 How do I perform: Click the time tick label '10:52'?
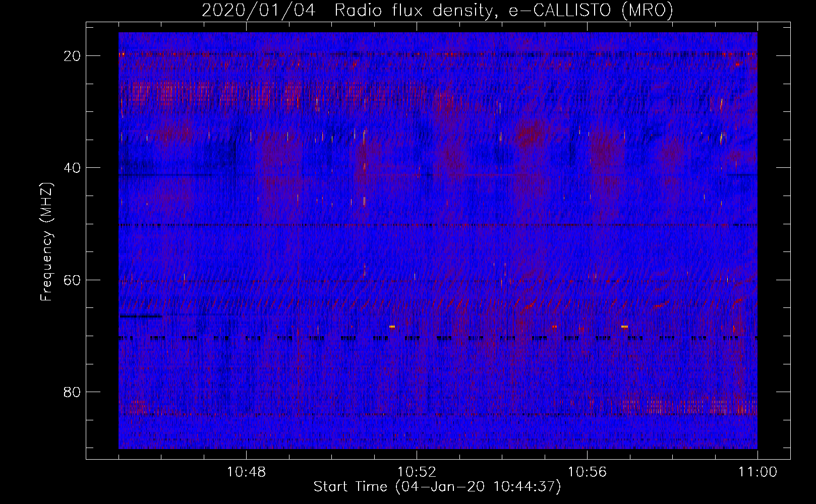(x=417, y=472)
